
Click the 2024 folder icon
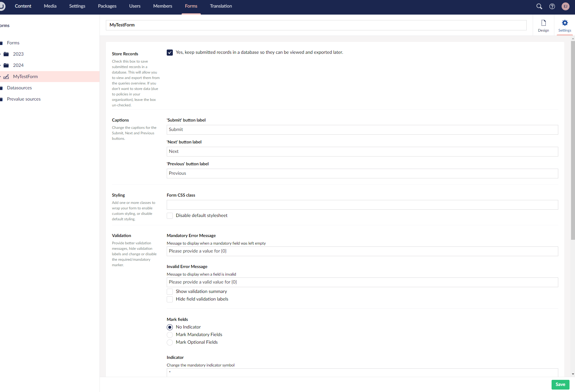pyautogui.click(x=6, y=65)
